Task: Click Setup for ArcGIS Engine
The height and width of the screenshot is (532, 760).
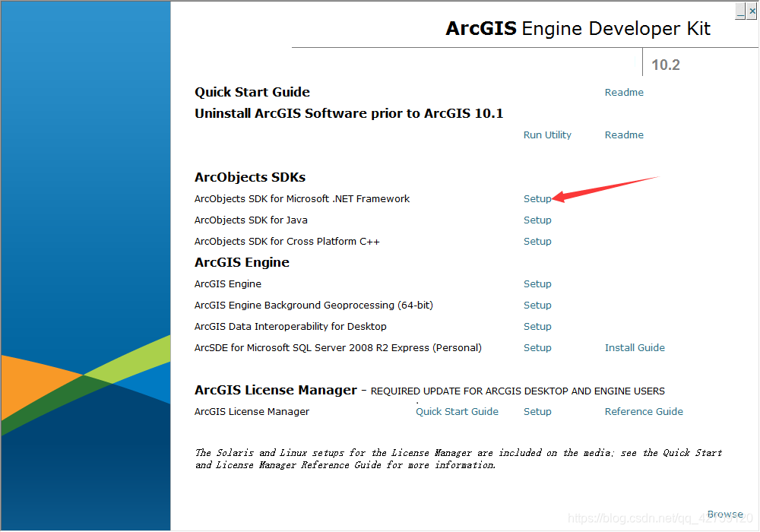Action: coord(537,284)
